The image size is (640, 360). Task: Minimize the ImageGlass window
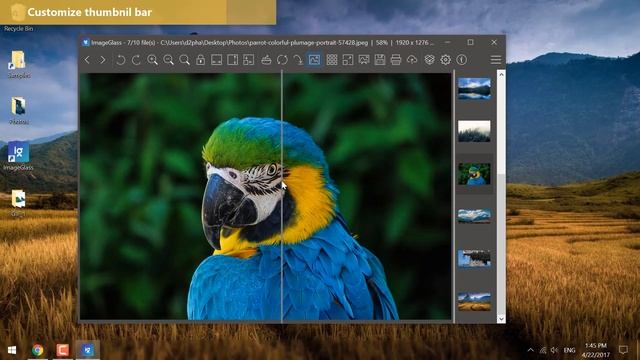(x=448, y=42)
